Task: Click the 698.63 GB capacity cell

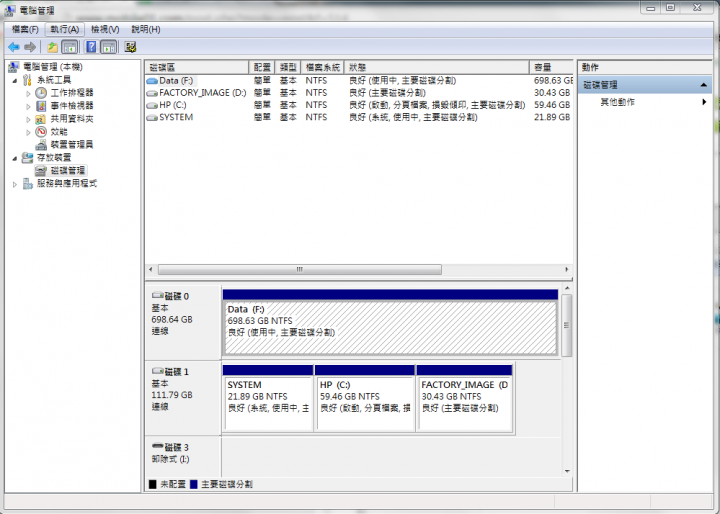Action: (552, 81)
